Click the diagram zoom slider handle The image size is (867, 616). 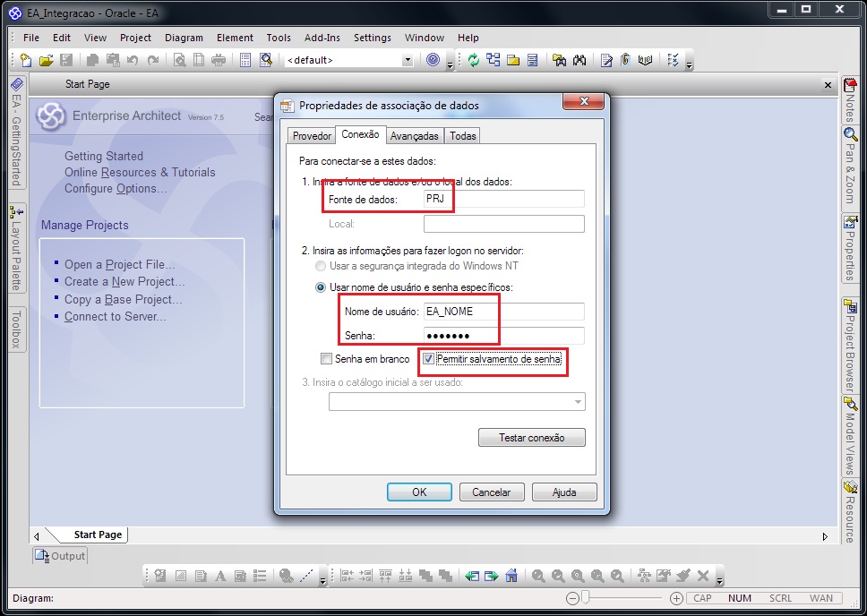point(586,598)
